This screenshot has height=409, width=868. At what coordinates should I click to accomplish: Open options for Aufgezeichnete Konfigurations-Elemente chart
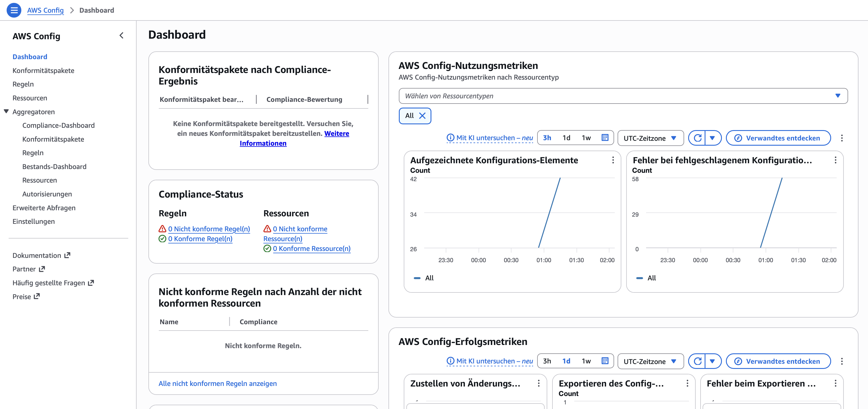click(613, 160)
